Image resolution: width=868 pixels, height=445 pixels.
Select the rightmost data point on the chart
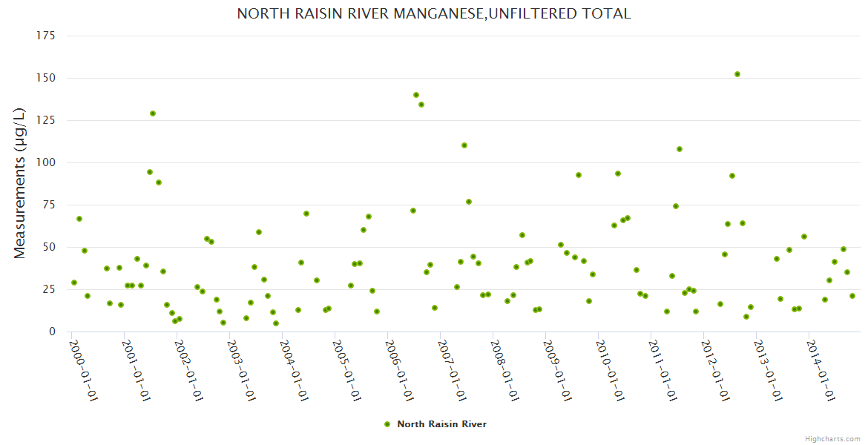point(852,296)
